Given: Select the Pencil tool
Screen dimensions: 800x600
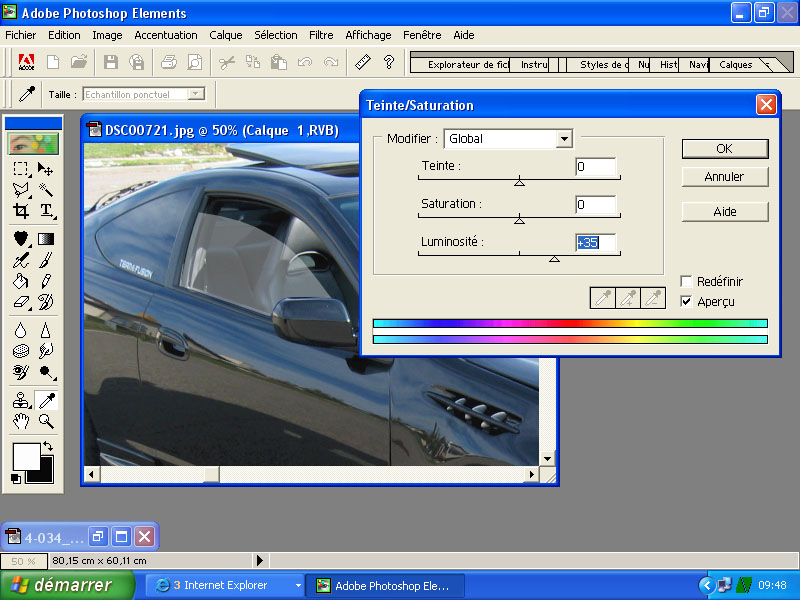Looking at the screenshot, I should 46,281.
